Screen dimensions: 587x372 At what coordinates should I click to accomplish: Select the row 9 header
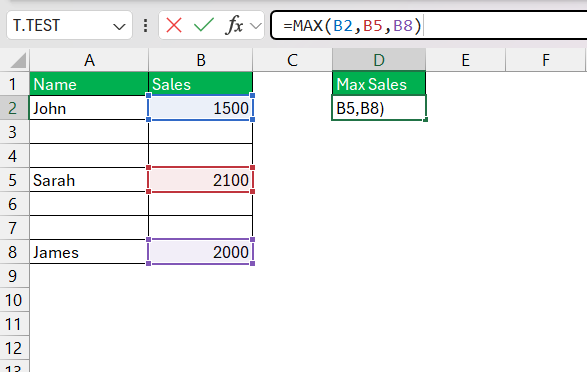pyautogui.click(x=14, y=276)
